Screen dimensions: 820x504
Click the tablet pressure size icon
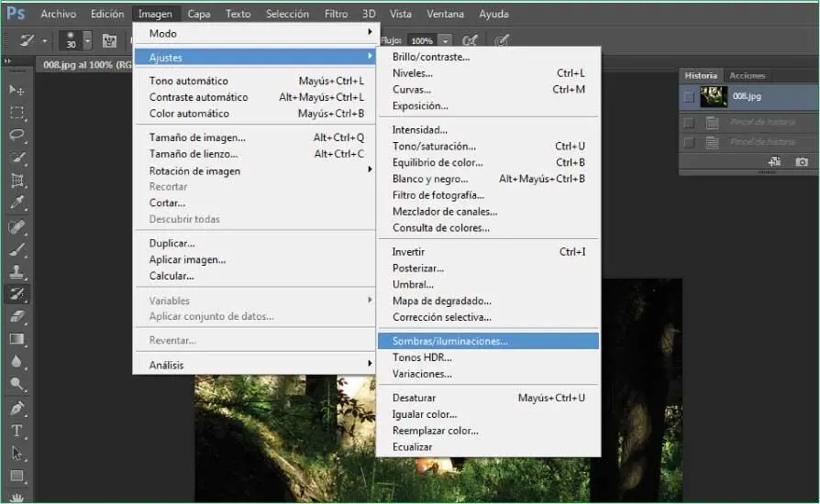click(502, 40)
